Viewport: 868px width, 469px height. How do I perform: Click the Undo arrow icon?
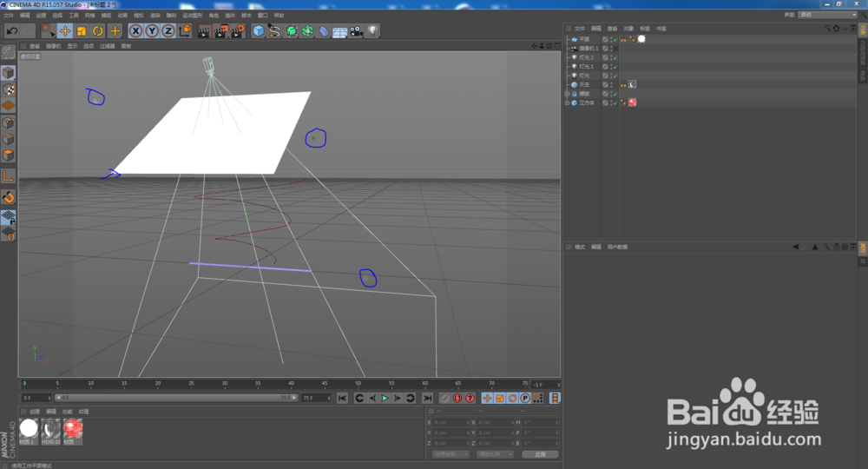[11, 31]
